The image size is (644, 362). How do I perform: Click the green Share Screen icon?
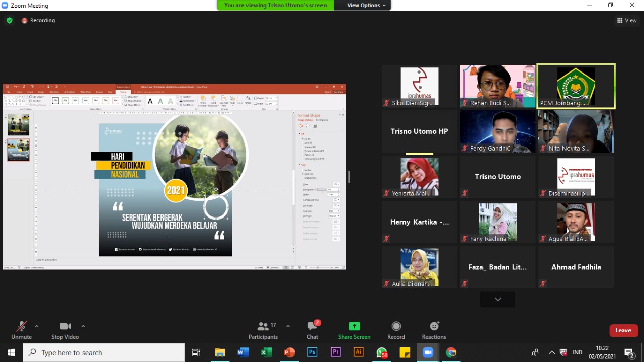tap(354, 326)
